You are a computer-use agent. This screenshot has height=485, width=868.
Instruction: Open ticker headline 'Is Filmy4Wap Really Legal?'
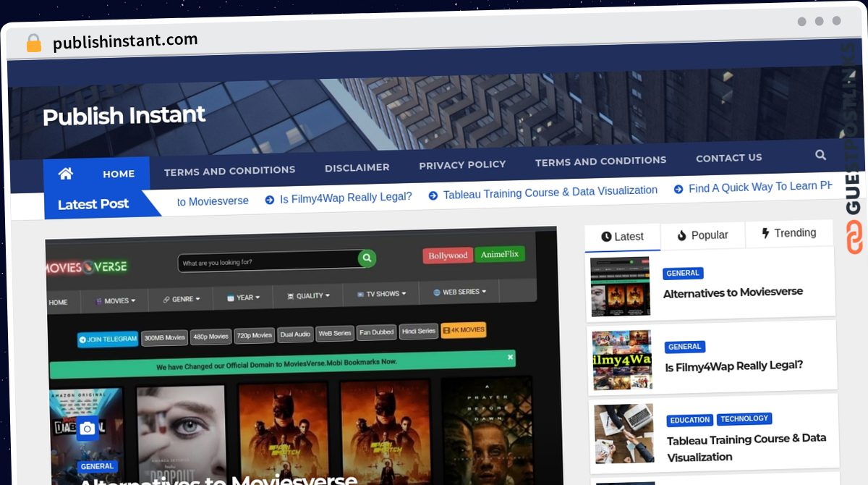[346, 197]
